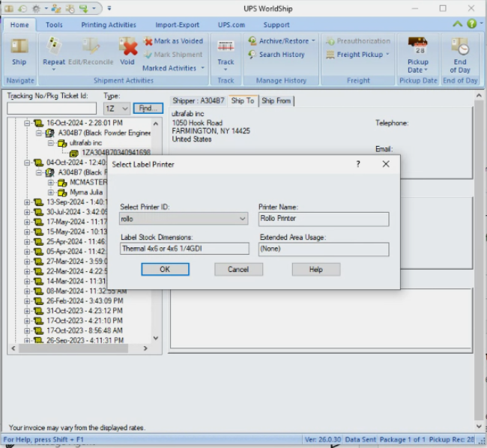Open the Support ribbon tab

tap(276, 25)
